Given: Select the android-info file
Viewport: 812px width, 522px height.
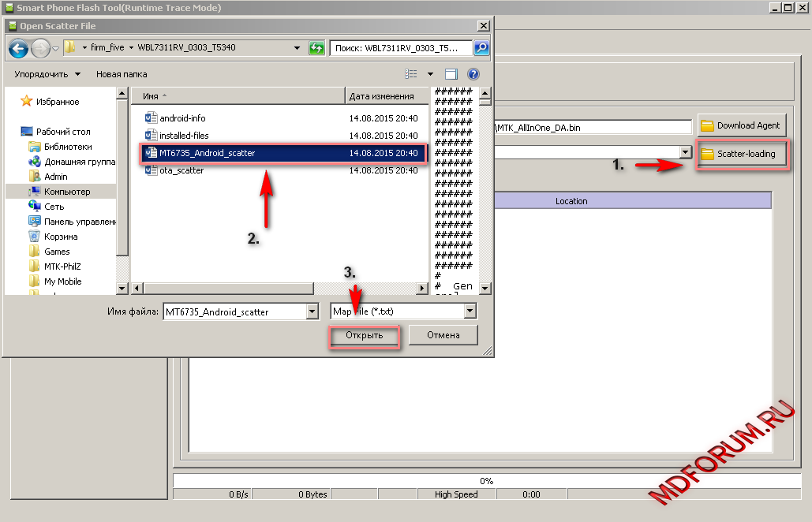Looking at the screenshot, I should (182, 118).
